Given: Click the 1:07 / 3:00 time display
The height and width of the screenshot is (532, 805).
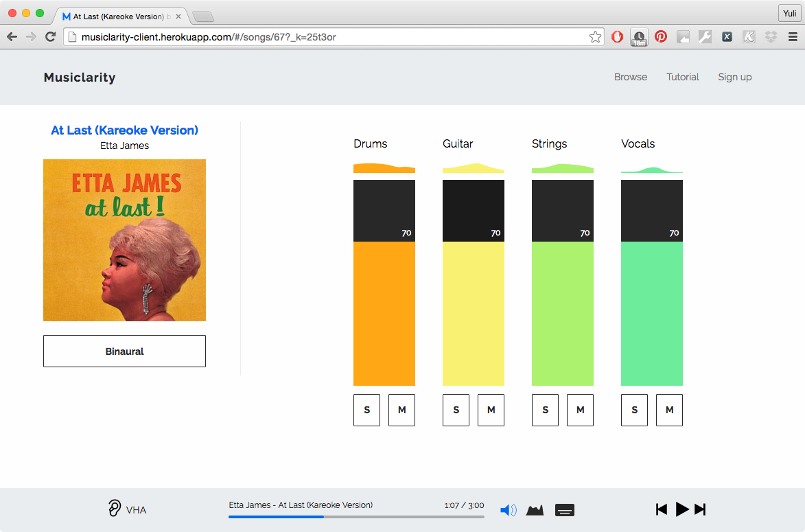Looking at the screenshot, I should tap(464, 505).
